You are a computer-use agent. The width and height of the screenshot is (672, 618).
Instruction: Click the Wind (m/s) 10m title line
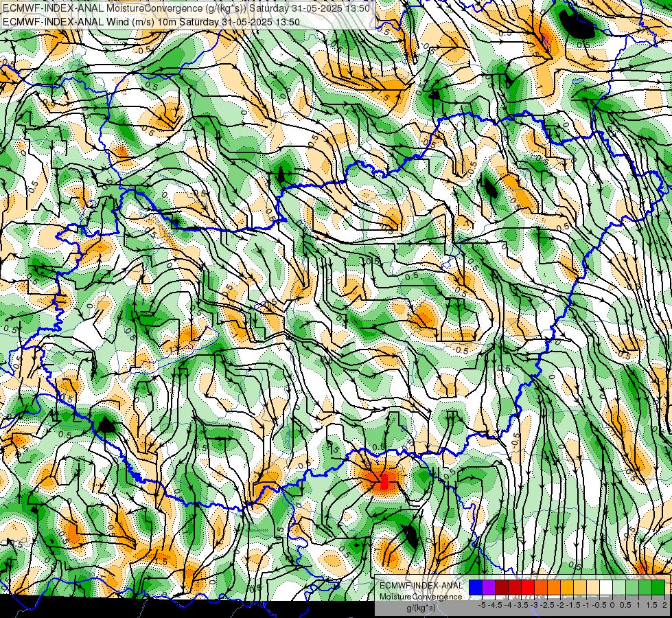click(151, 22)
